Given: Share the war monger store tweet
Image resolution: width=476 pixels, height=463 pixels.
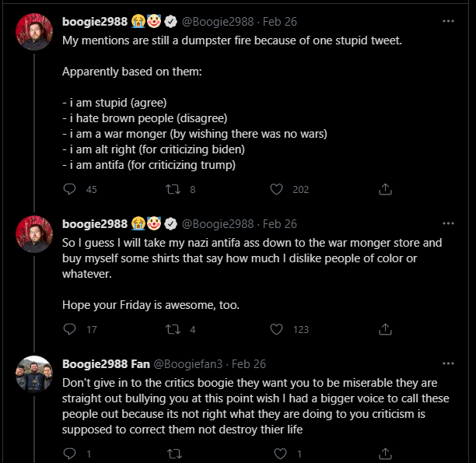Looking at the screenshot, I should (385, 329).
